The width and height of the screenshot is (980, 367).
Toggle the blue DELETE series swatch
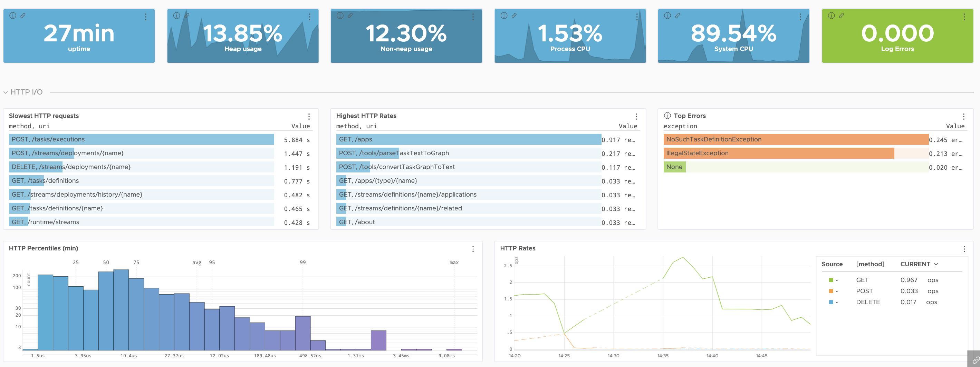[831, 302]
